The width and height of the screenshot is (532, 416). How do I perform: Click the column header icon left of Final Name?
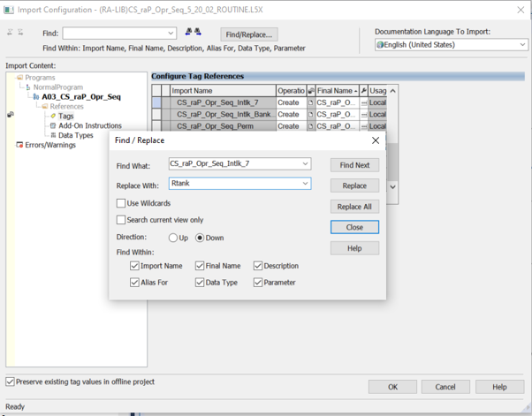(x=311, y=90)
